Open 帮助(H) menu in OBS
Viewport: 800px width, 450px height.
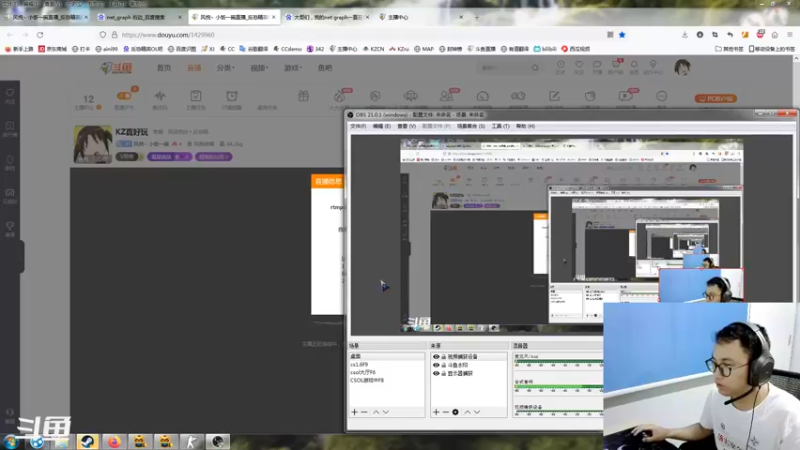526,126
